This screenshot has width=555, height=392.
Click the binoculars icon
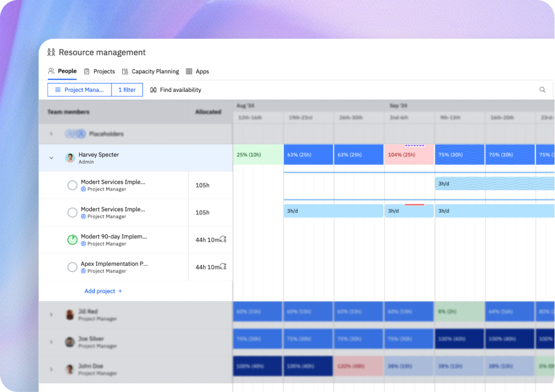153,90
